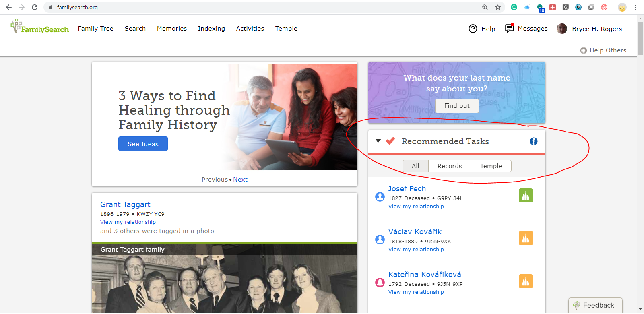
Task: Open the Josef Pech person link
Action: [407, 189]
